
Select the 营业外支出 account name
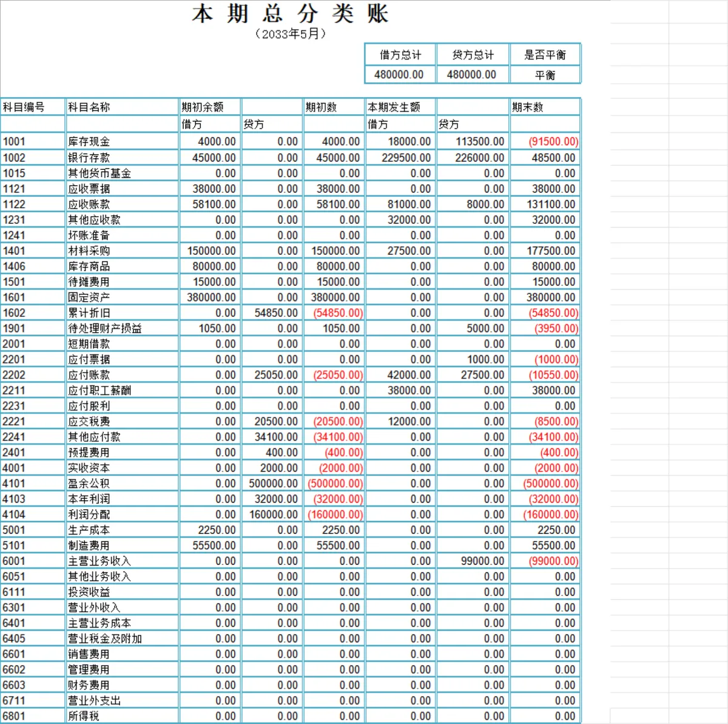[94, 701]
